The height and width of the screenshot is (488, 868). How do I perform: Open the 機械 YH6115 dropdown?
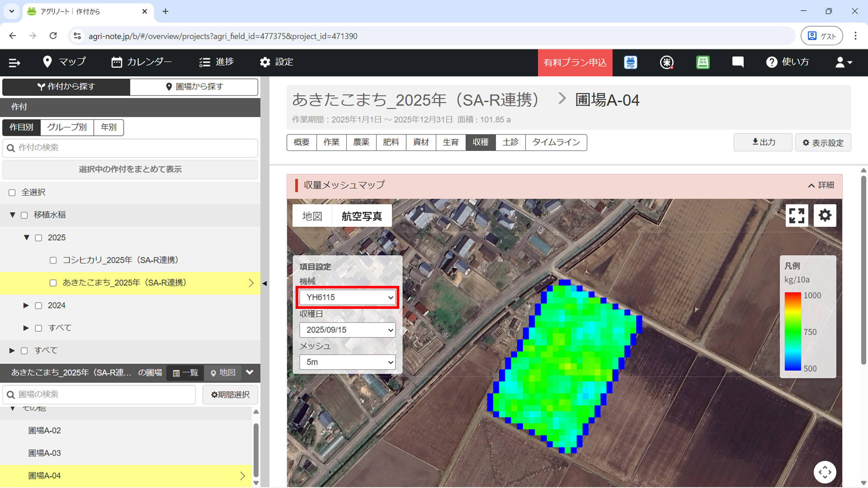348,298
